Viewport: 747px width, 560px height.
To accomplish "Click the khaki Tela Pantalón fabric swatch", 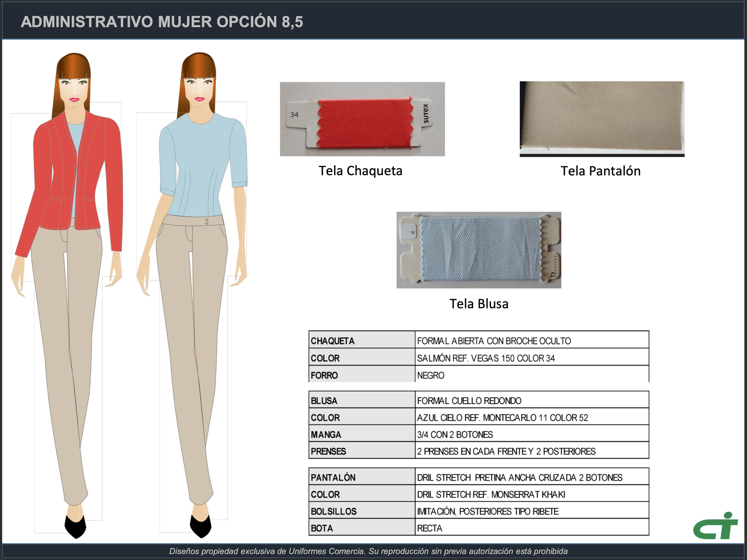I will click(x=602, y=119).
